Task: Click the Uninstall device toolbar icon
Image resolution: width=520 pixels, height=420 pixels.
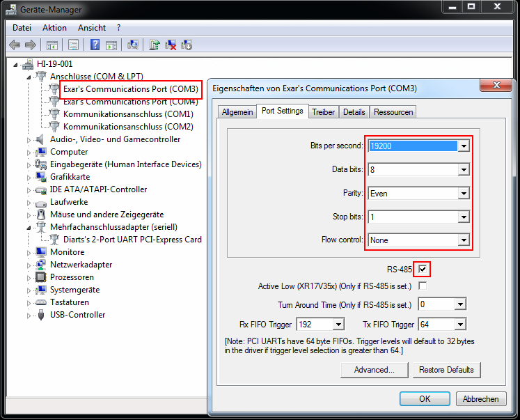Action: click(171, 45)
